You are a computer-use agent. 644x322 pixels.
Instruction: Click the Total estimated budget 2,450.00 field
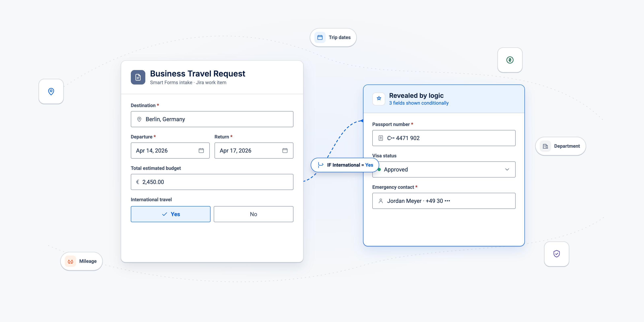coord(212,182)
